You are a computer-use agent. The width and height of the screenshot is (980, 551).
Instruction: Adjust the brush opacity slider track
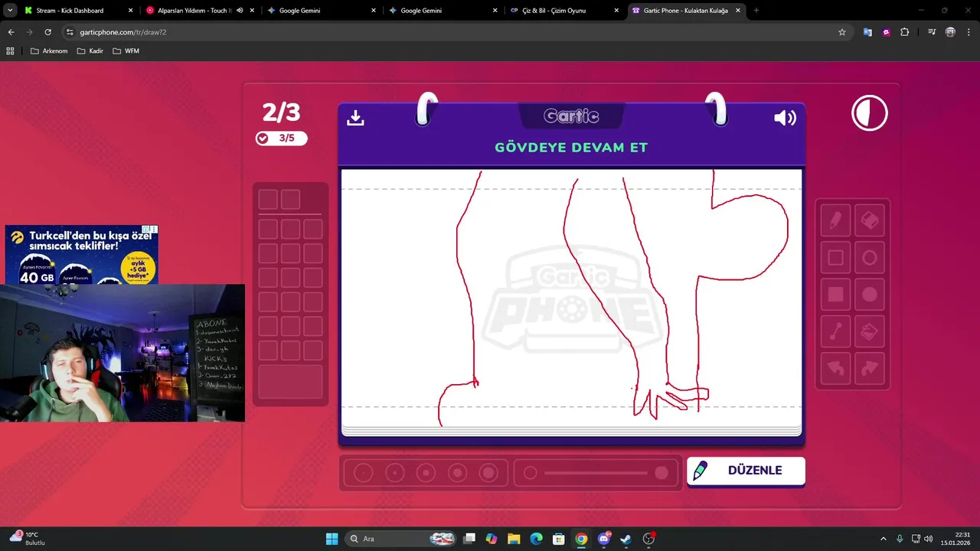tap(596, 473)
